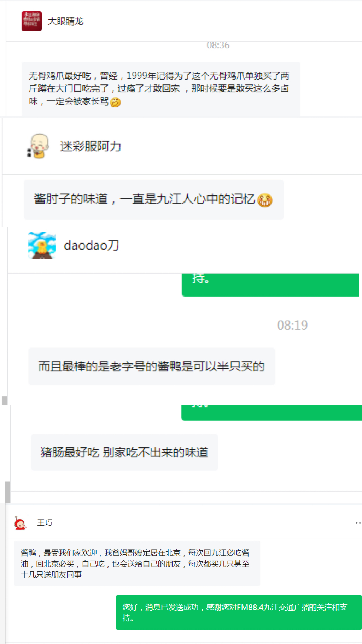
Task: Click the green 您好，消息已发送成功 reply bubble
Action: (x=239, y=613)
